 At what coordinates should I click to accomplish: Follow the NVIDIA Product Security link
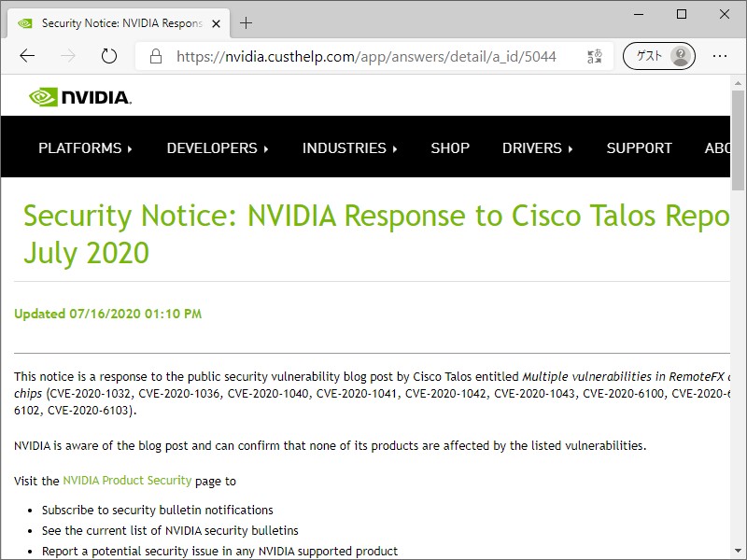[x=127, y=481]
